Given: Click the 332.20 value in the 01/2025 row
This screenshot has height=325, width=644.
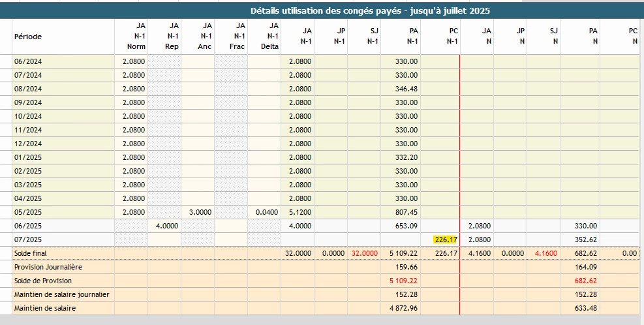Looking at the screenshot, I should [x=406, y=157].
